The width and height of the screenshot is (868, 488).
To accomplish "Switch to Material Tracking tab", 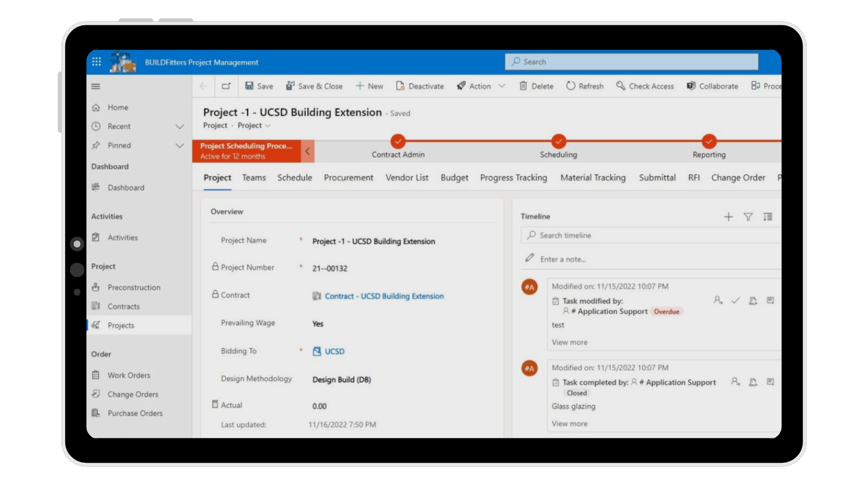I will (x=593, y=178).
